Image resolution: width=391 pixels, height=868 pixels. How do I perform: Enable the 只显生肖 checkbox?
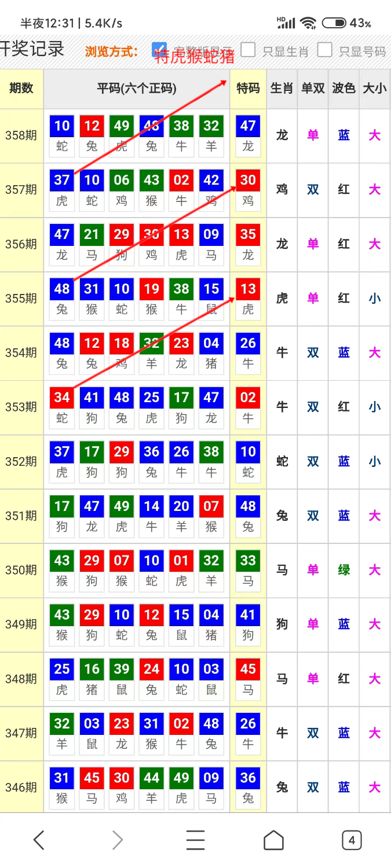pos(248,50)
